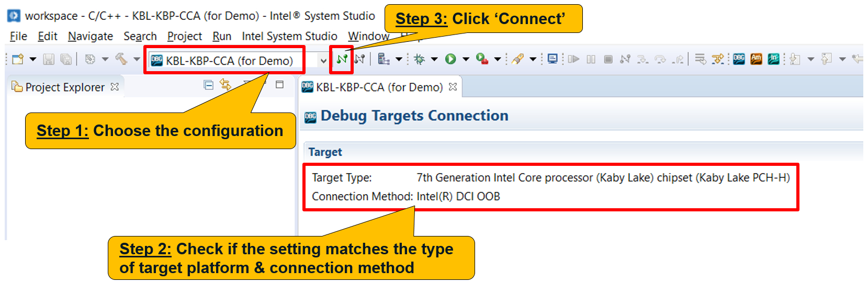Click the Step Return icon

click(x=678, y=59)
